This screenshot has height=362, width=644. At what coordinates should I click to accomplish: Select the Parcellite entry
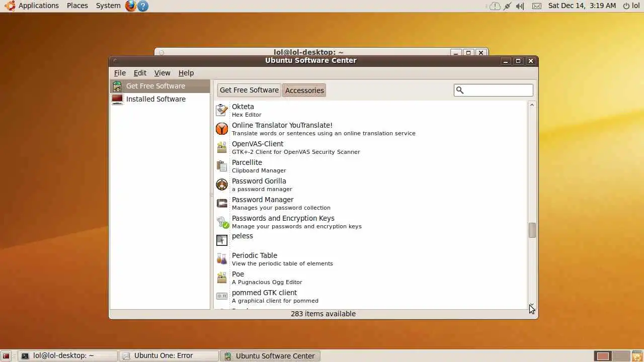click(370, 166)
